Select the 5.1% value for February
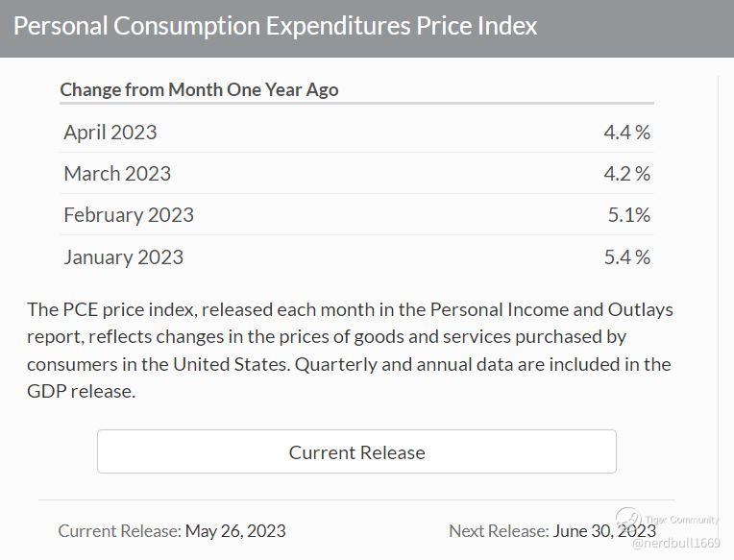 coord(628,214)
